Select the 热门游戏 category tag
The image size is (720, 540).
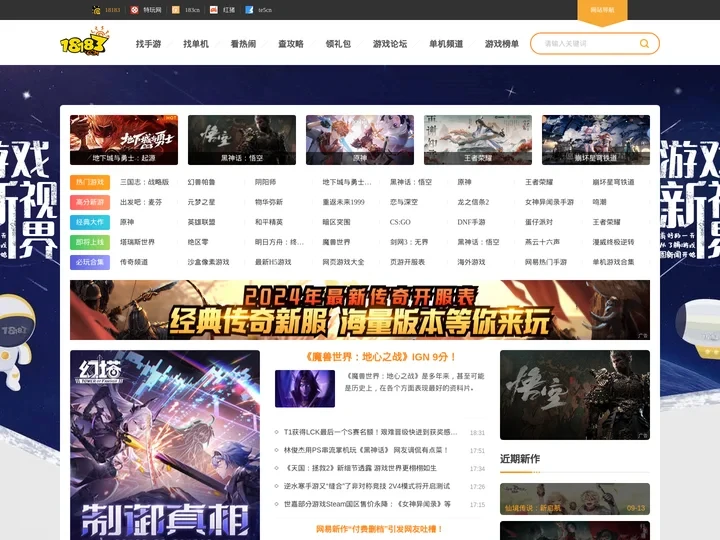pyautogui.click(x=90, y=182)
